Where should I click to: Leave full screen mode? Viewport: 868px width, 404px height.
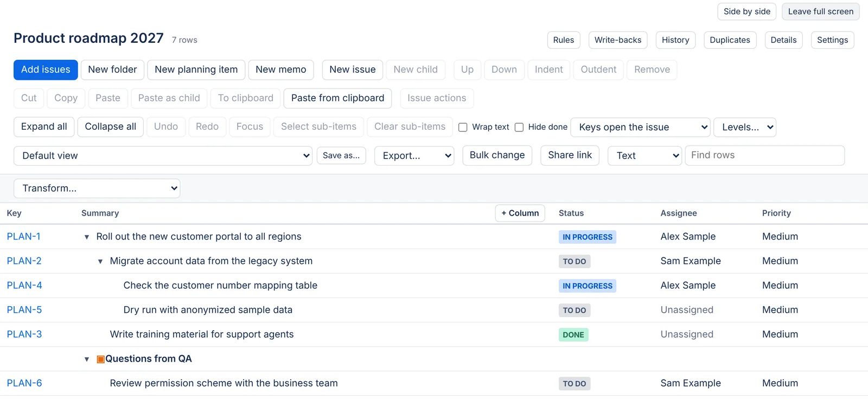coord(821,11)
